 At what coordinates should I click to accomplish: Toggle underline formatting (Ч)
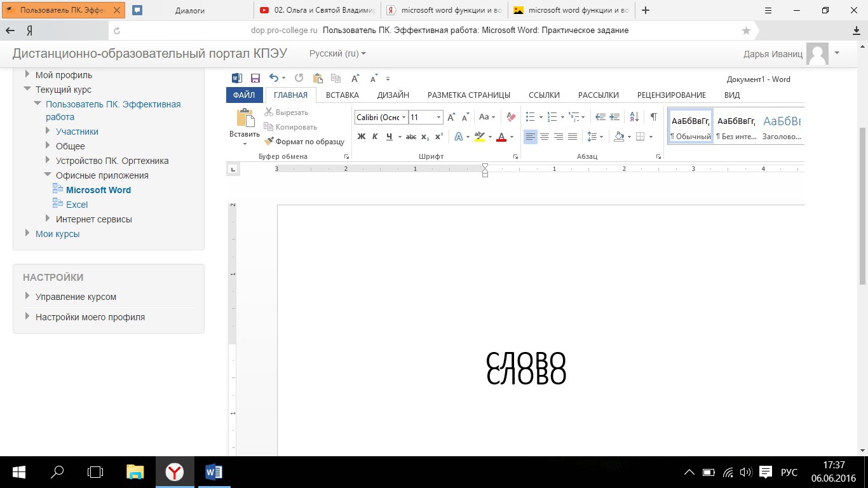point(389,137)
